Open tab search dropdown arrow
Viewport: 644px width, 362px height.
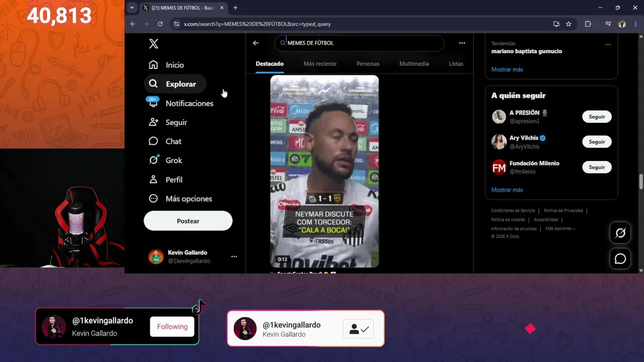132,8
